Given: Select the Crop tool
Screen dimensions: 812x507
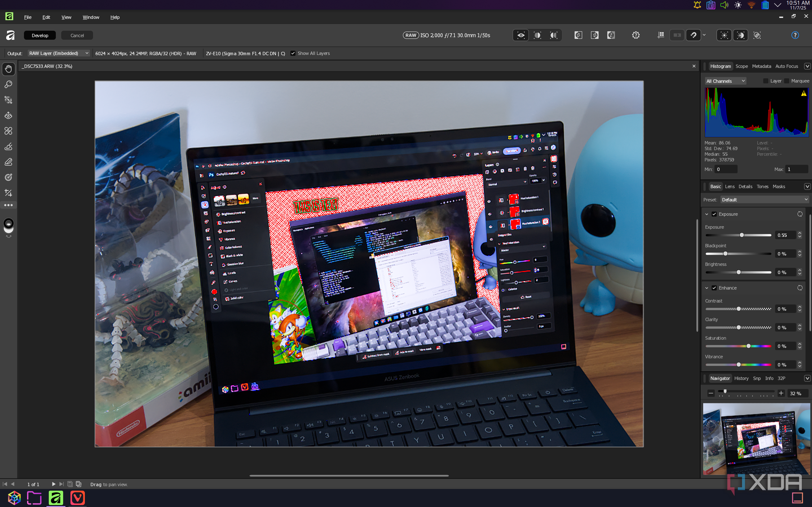Looking at the screenshot, I should click(8, 193).
